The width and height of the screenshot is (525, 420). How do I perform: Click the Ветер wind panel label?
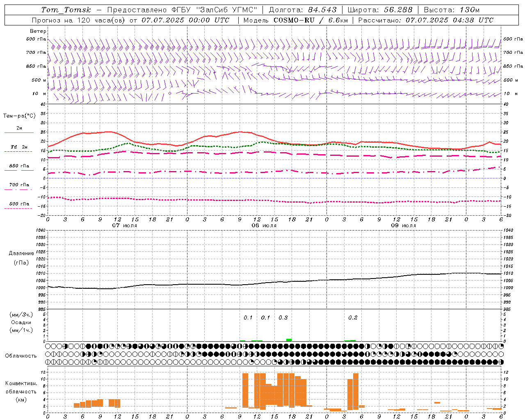click(x=38, y=31)
